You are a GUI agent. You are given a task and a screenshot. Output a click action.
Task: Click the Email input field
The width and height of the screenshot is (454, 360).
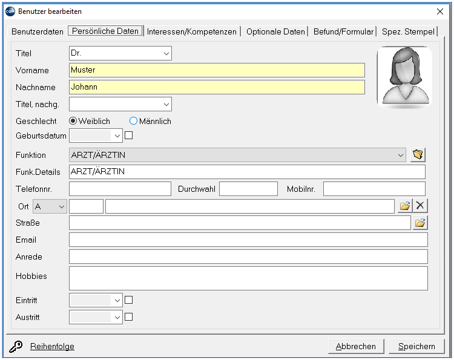pos(248,240)
